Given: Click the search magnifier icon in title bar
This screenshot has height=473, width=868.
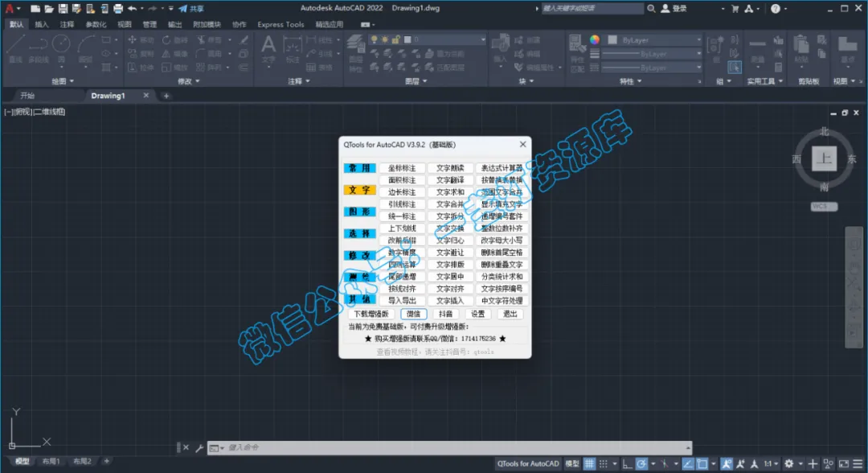Looking at the screenshot, I should click(652, 8).
